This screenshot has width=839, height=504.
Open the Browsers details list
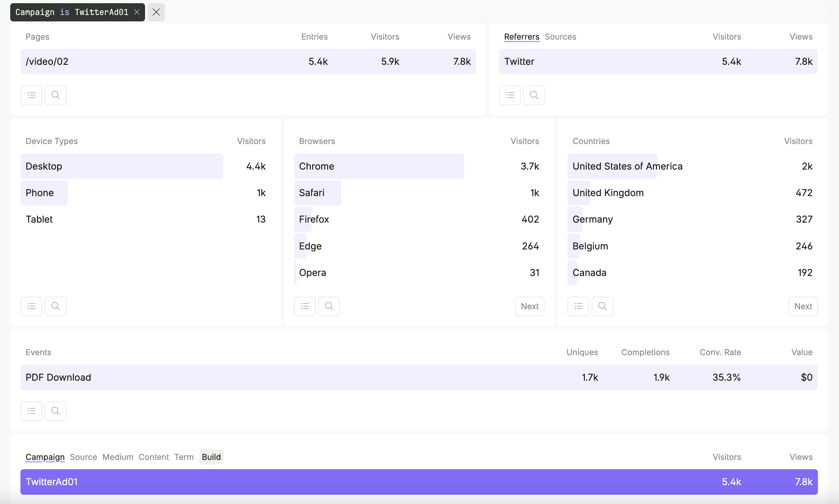304,306
